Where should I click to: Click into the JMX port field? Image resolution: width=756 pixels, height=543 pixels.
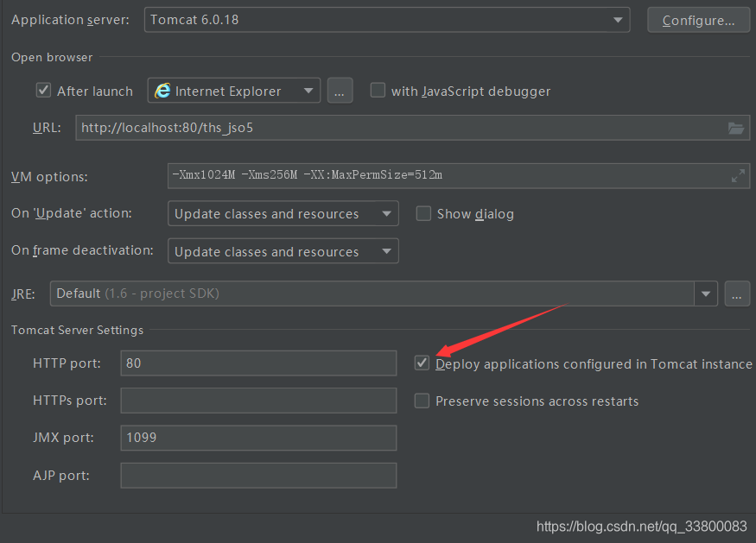(258, 438)
